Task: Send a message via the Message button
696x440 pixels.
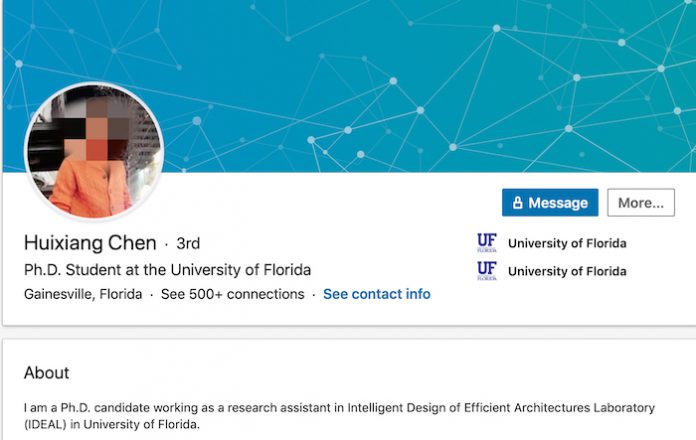Action: pos(550,202)
